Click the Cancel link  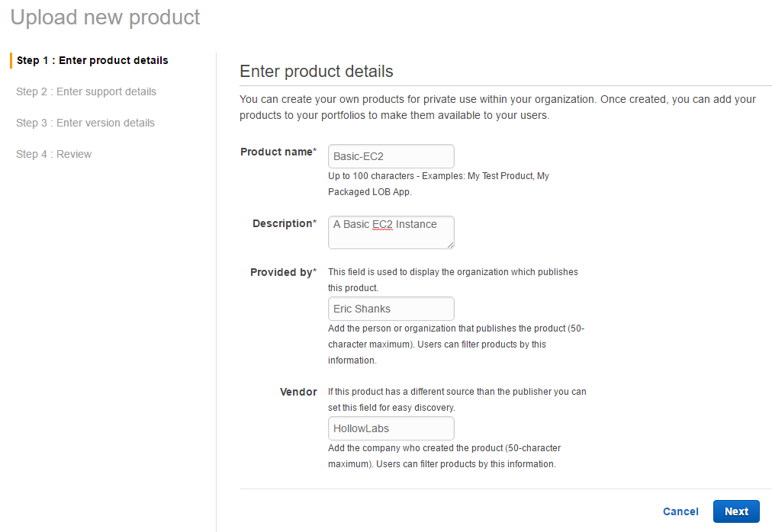(680, 511)
